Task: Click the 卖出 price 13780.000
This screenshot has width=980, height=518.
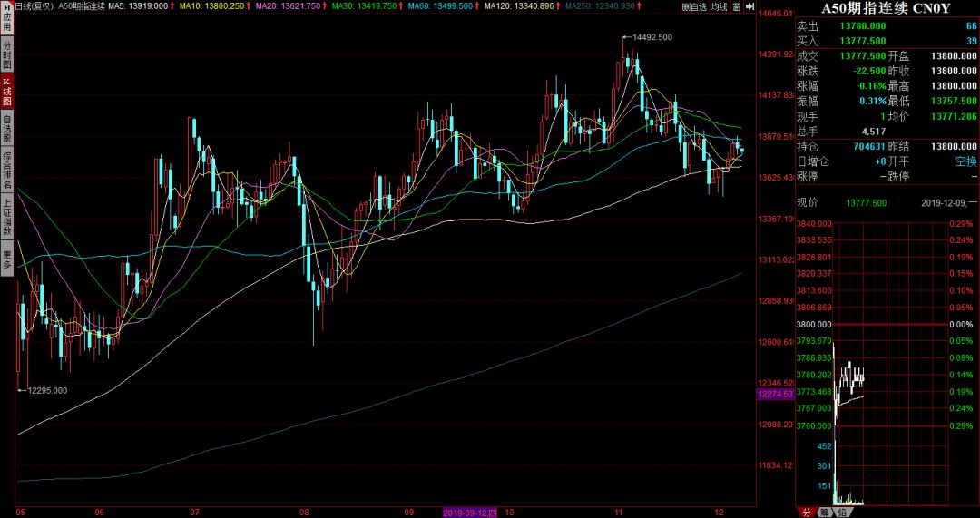Action: [x=863, y=25]
